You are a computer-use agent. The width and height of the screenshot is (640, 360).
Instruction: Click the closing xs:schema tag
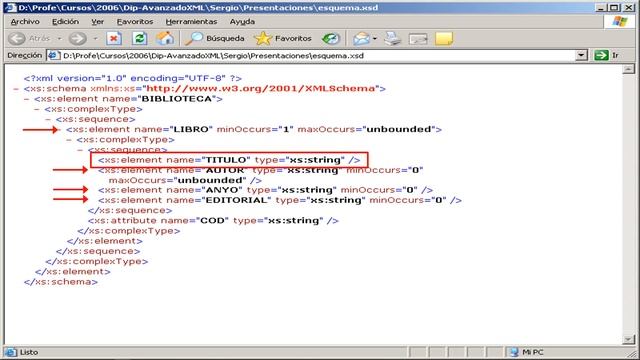click(61, 282)
